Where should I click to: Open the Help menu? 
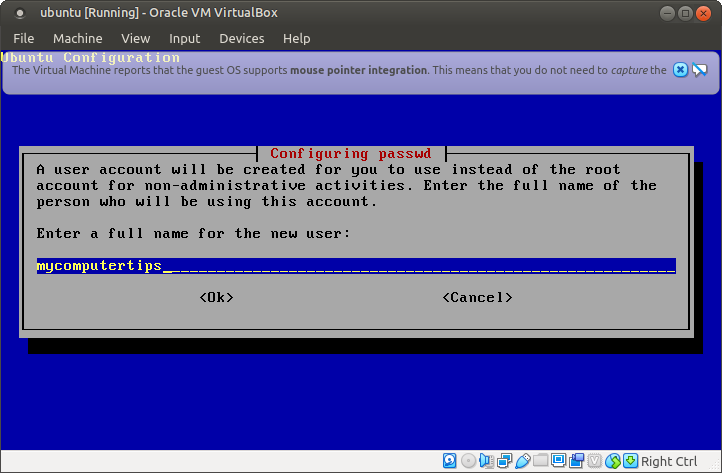[x=297, y=39]
